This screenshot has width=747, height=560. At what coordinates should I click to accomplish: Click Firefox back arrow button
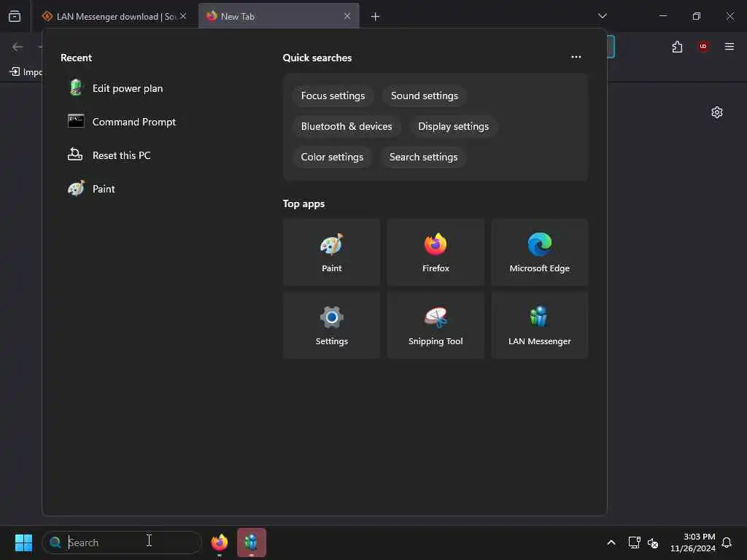(18, 47)
